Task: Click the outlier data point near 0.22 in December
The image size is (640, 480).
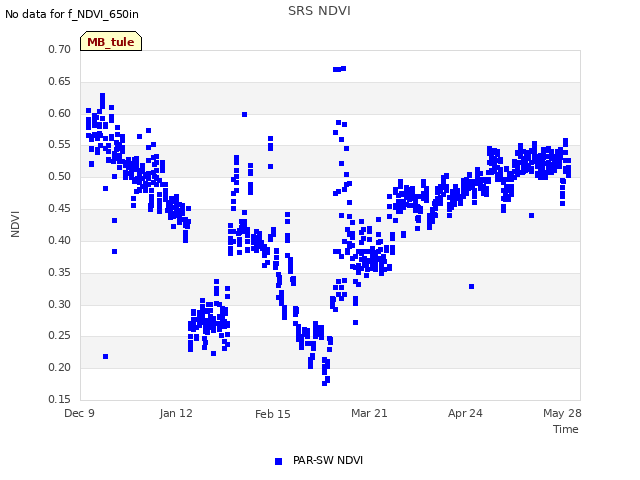Action: point(106,357)
